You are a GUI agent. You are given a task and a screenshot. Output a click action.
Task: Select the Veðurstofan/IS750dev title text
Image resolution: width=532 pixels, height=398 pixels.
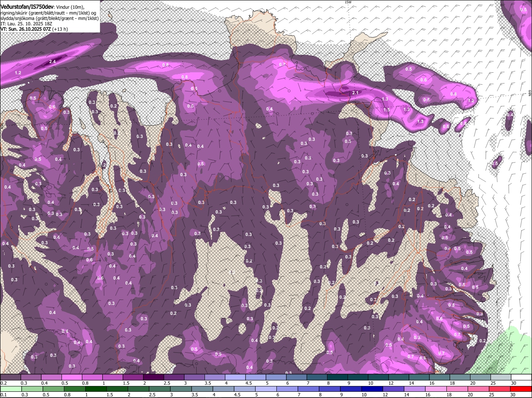tap(27, 7)
